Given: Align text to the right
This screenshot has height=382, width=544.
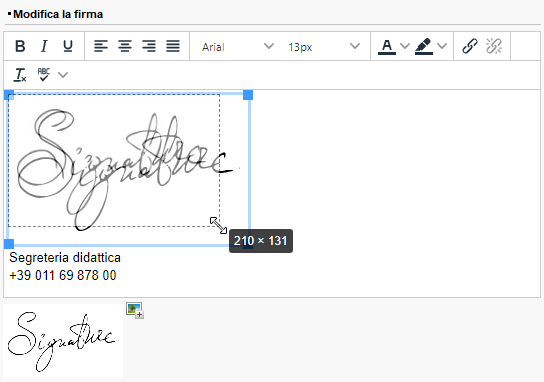Looking at the screenshot, I should click(149, 46).
